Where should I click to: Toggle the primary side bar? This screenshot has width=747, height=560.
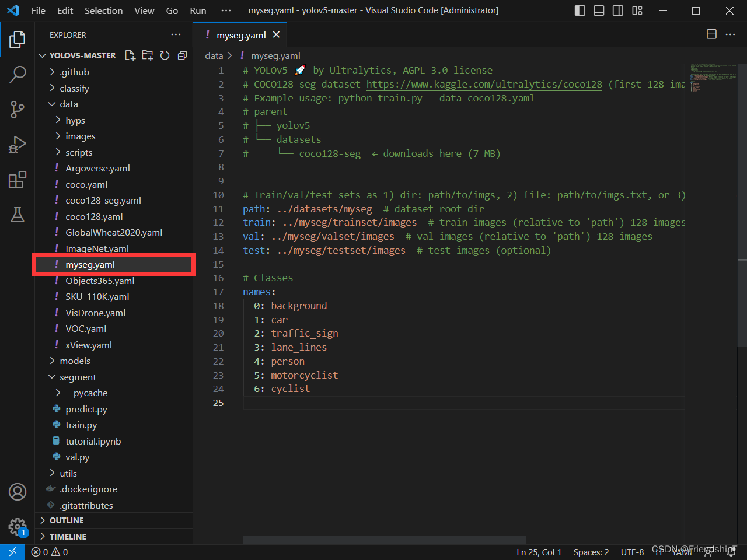[580, 10]
